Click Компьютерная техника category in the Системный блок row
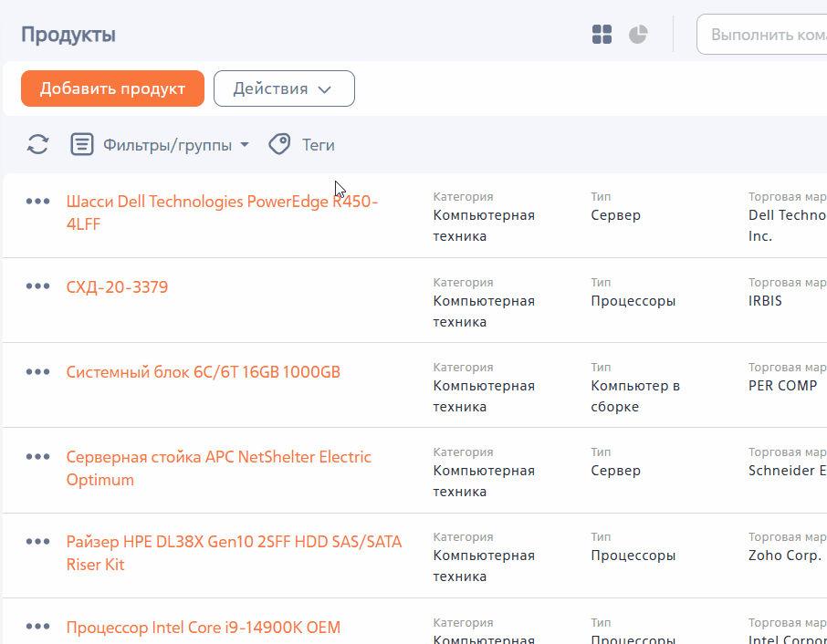 (484, 396)
